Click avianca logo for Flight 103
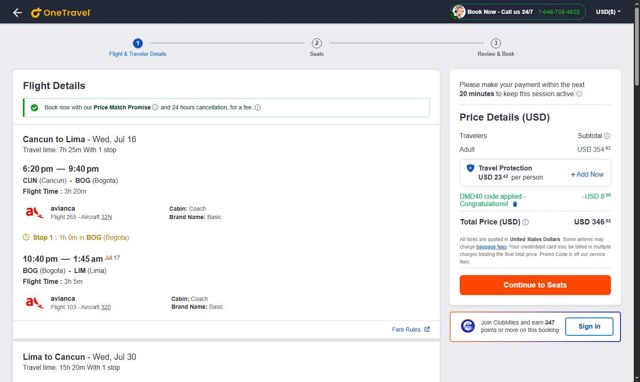The width and height of the screenshot is (640, 382). click(34, 303)
